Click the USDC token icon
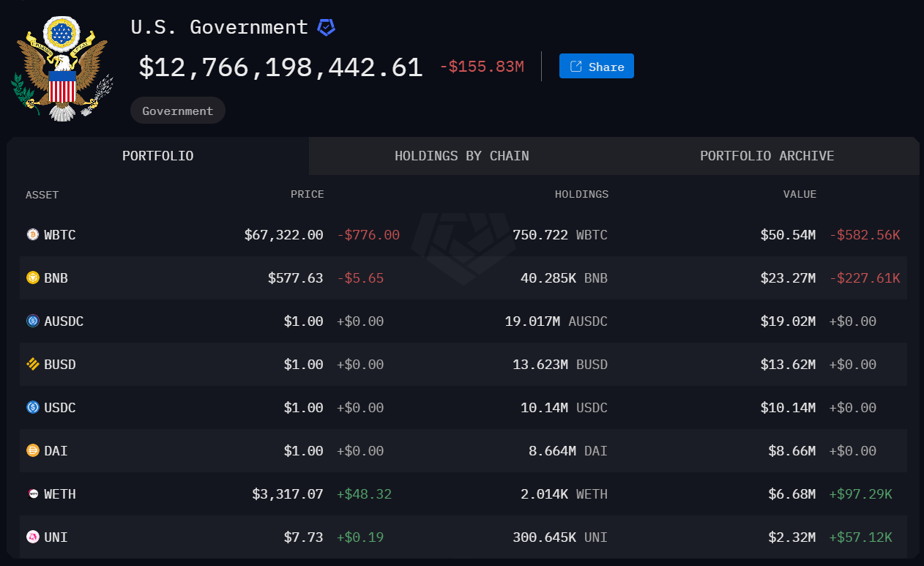This screenshot has height=566, width=924. coord(32,408)
